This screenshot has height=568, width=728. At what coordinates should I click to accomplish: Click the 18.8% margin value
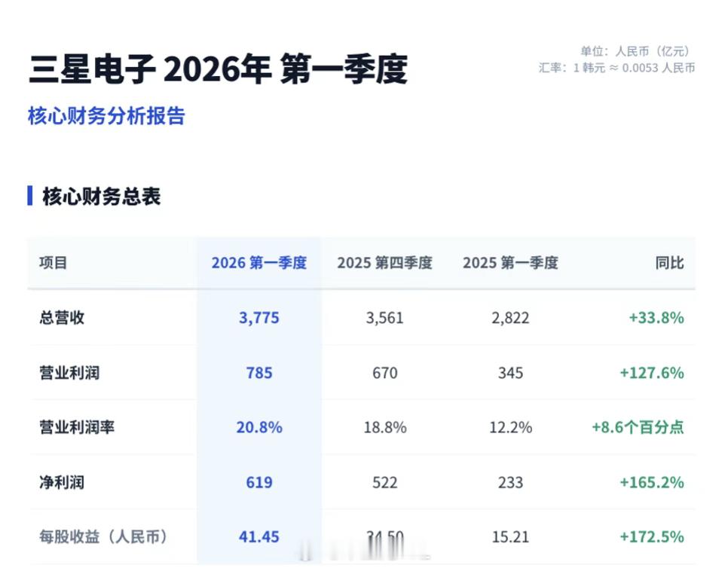tap(385, 427)
